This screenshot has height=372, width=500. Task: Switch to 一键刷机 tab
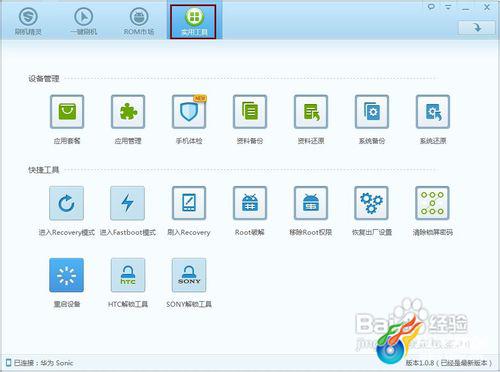coord(84,21)
